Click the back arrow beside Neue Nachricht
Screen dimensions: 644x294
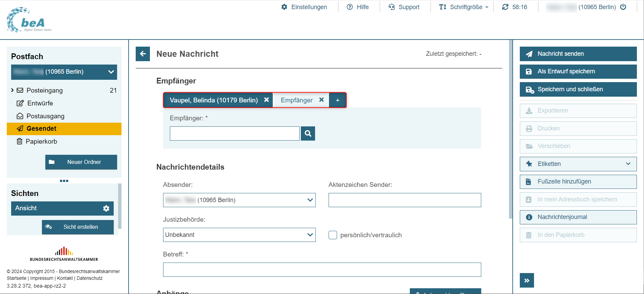click(x=143, y=54)
